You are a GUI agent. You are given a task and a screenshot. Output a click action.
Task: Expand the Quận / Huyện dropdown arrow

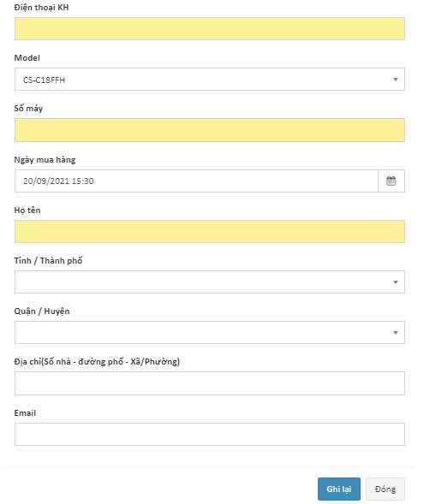[x=396, y=333]
